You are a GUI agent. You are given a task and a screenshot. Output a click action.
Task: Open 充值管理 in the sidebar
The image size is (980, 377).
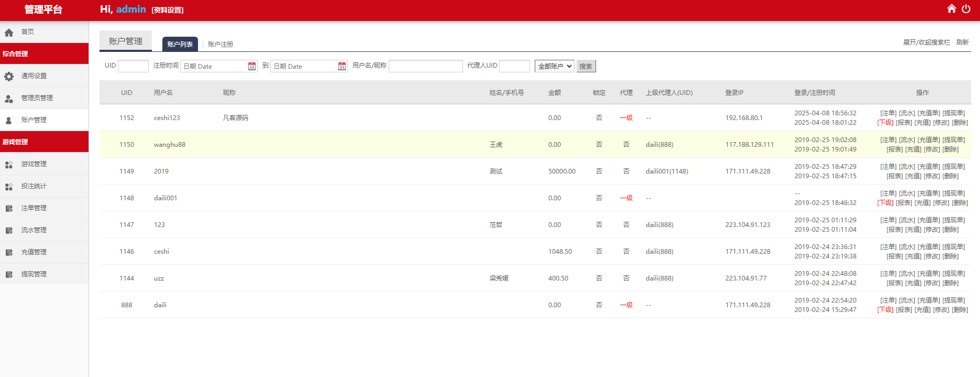coord(34,252)
